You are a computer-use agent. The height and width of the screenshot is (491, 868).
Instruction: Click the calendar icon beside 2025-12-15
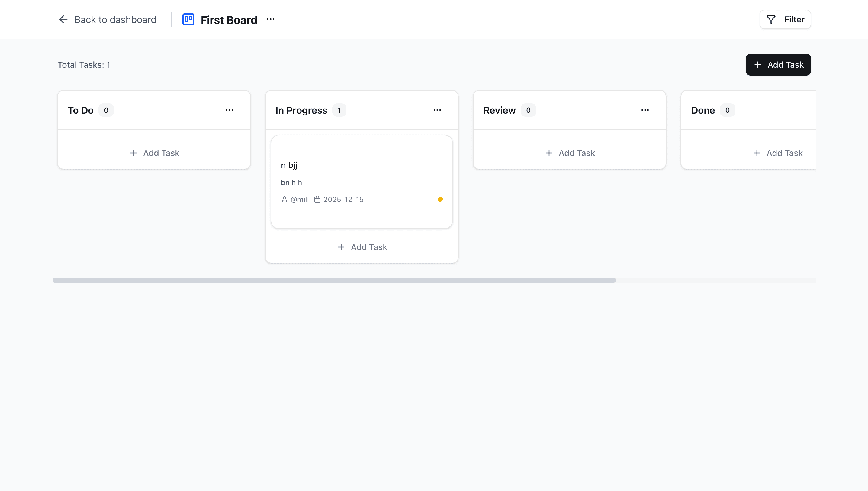tap(317, 200)
